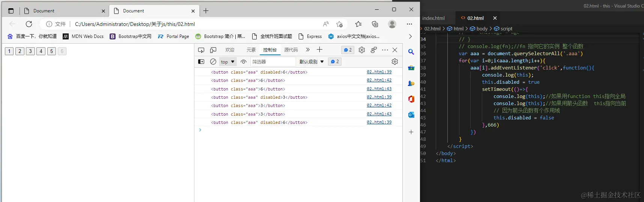This screenshot has height=202, width=644.
Task: Close the 02.html tab in VS Code
Action: click(495, 18)
